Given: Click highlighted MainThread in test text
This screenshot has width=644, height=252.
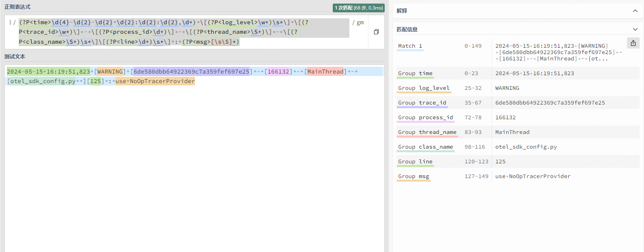Looking at the screenshot, I should pyautogui.click(x=325, y=72).
